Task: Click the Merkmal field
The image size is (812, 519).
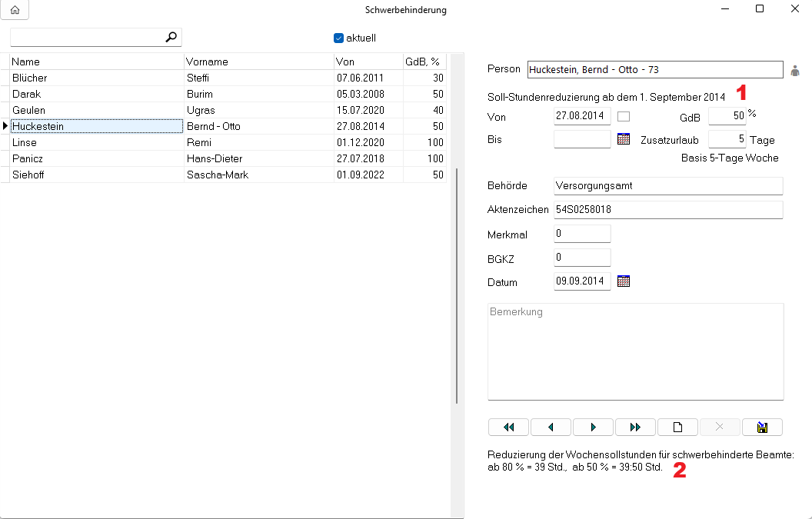Action: click(x=582, y=234)
